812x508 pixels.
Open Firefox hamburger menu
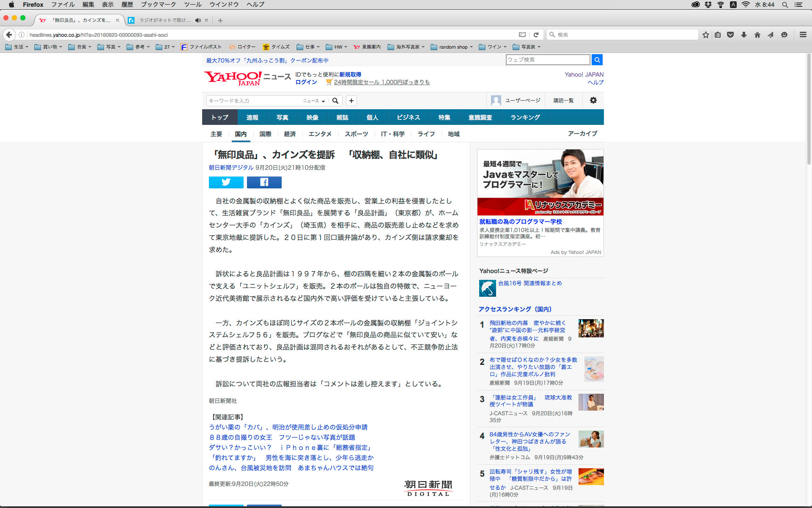(803, 35)
